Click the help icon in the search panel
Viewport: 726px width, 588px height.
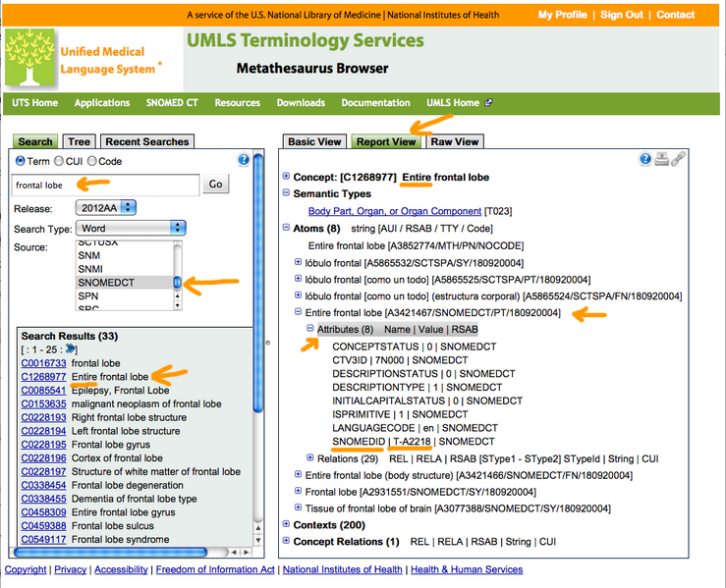coord(244,160)
